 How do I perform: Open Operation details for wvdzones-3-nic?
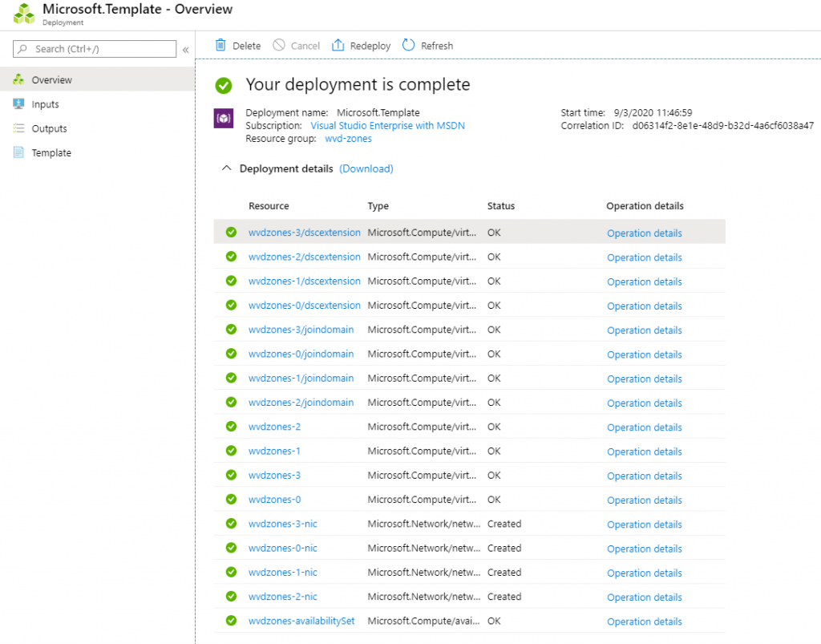(x=644, y=525)
